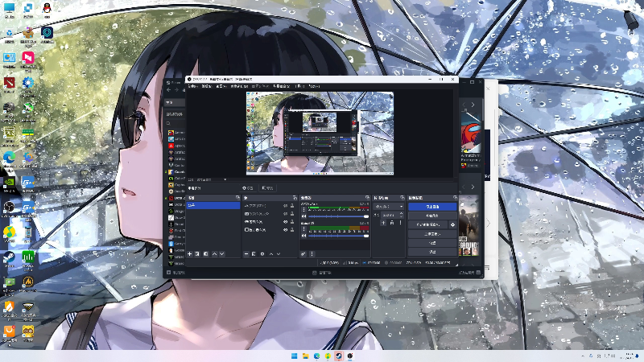
Task: Click upper mixer channel volume slider
Action: pyautogui.click(x=338, y=216)
